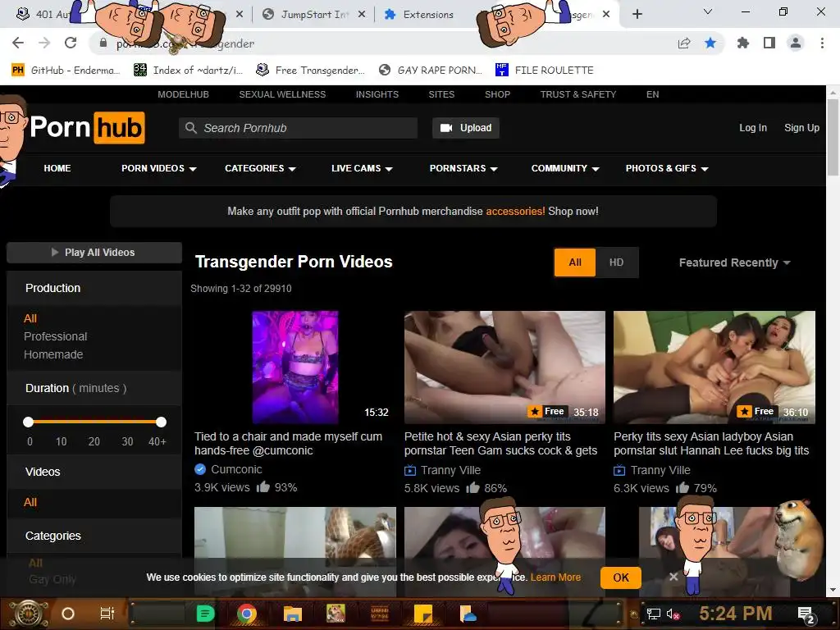Filter Production by Professional

[x=55, y=336]
